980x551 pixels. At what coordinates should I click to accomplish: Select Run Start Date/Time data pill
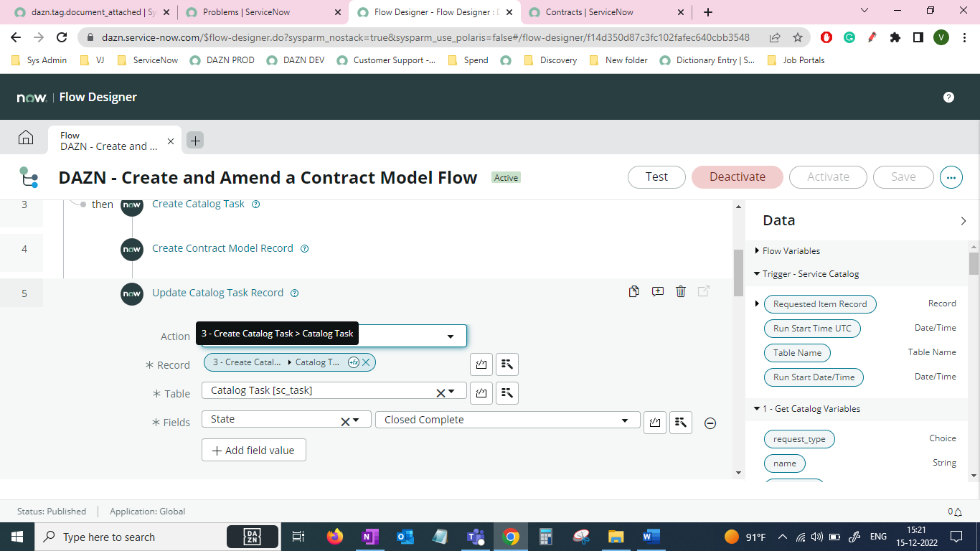click(x=814, y=377)
